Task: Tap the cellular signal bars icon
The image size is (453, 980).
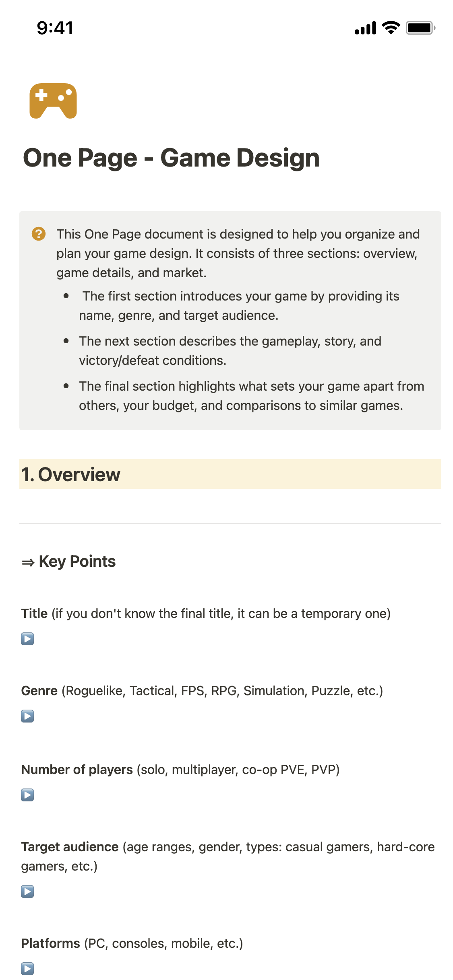Action: tap(365, 28)
